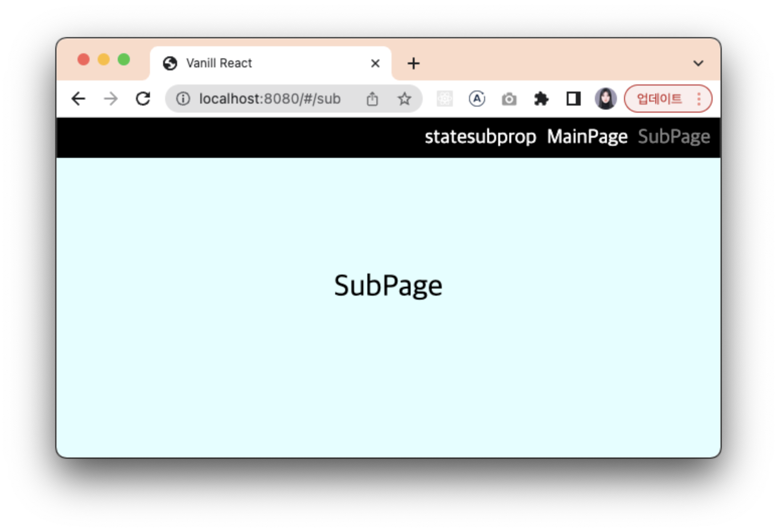Click the camera screenshot extension icon
The image size is (777, 532).
509,99
